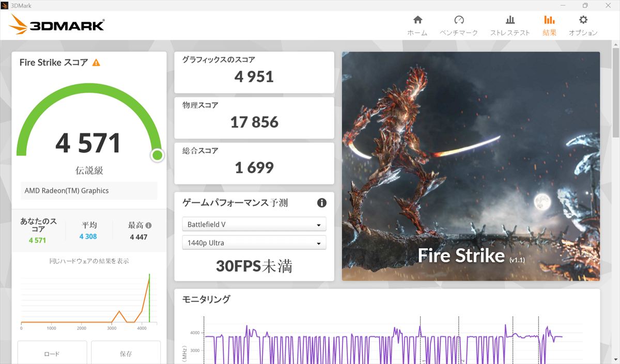This screenshot has height=364, width=620.
Task: Click the 伝説級 rating label
Action: pyautogui.click(x=89, y=170)
